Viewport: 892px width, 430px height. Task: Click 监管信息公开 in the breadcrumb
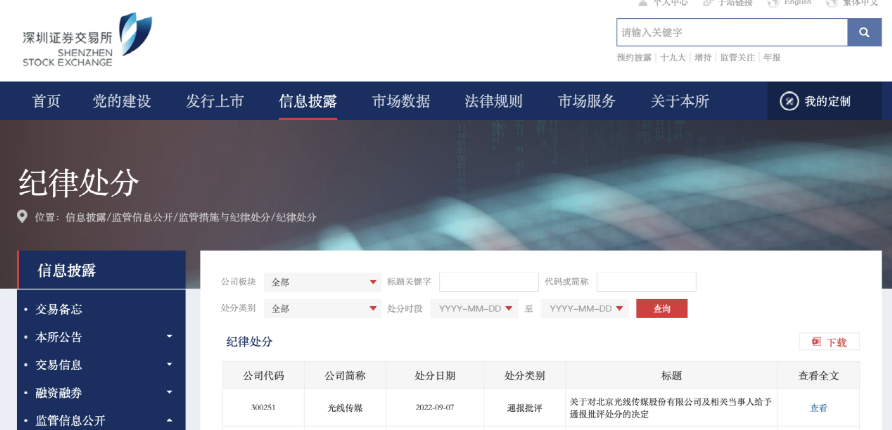142,217
